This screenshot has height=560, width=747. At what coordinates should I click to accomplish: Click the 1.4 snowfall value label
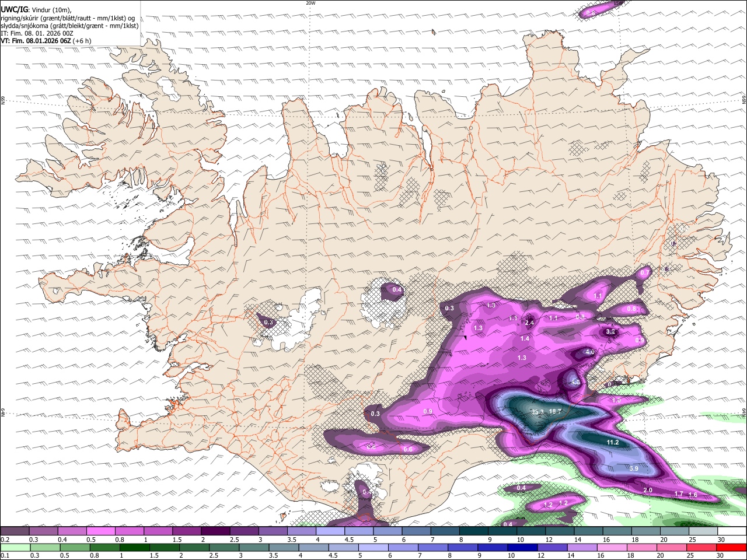pos(525,338)
